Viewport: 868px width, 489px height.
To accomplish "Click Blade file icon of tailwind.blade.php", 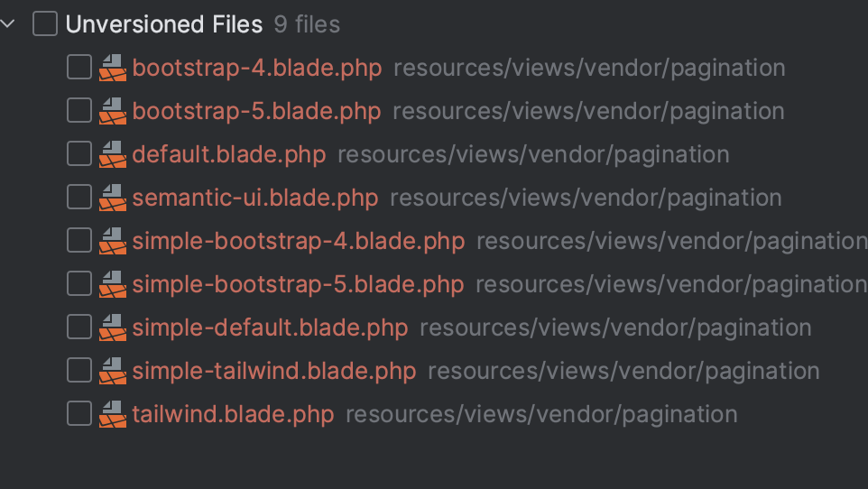I will [113, 414].
